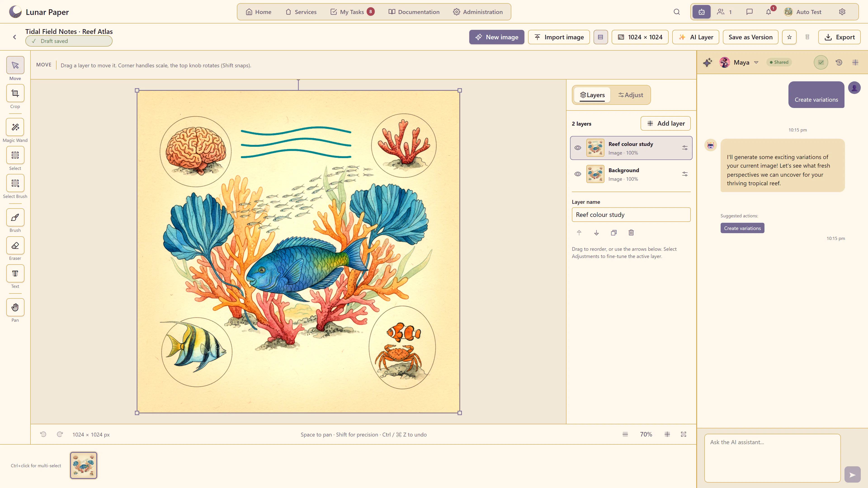Select the Move tool
Screen dimensions: 868x488
(x=15, y=65)
